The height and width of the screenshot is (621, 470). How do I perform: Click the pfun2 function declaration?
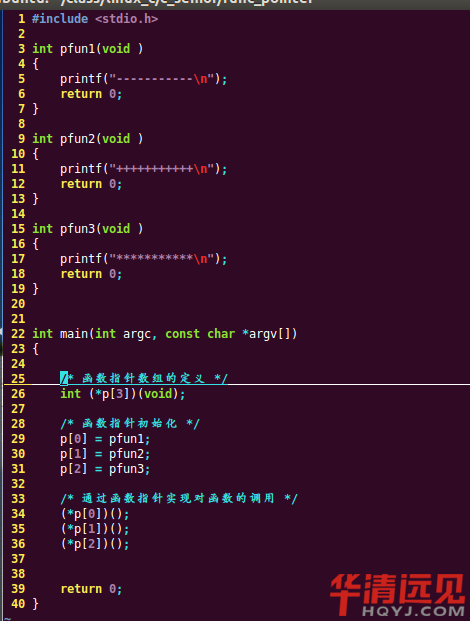[88, 139]
